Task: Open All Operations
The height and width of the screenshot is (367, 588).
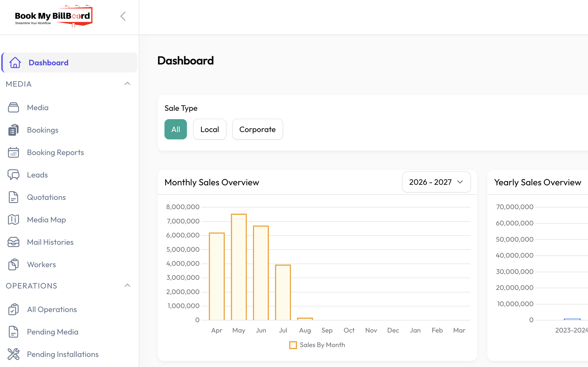Action: point(52,310)
